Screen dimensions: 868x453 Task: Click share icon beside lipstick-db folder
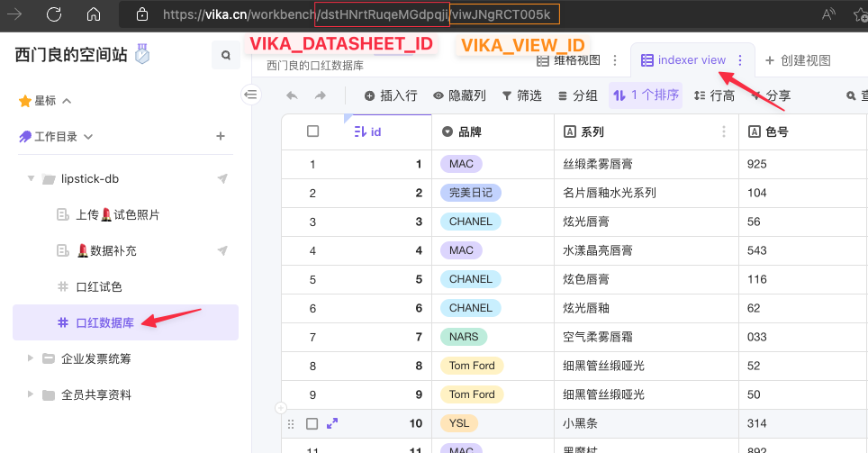click(x=222, y=178)
